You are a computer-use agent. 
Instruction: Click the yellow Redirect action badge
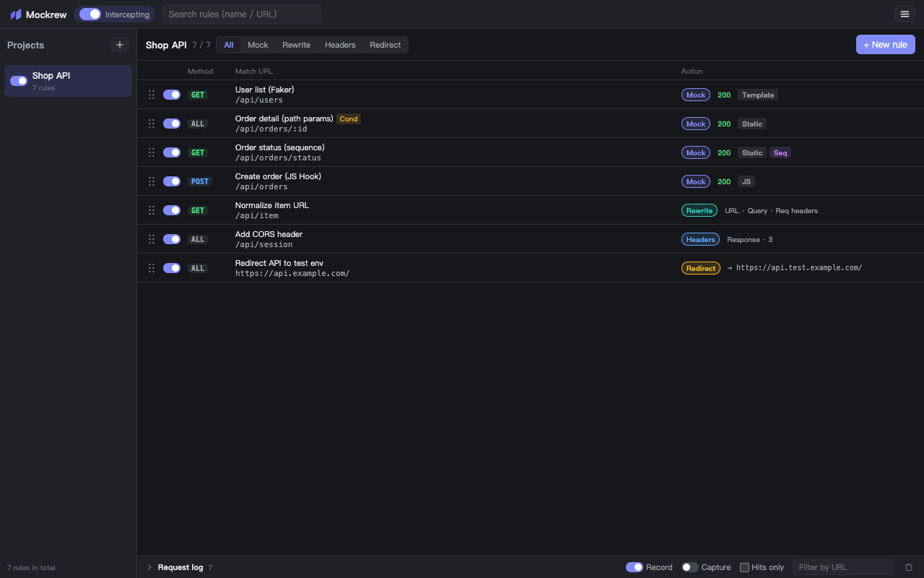coord(701,268)
